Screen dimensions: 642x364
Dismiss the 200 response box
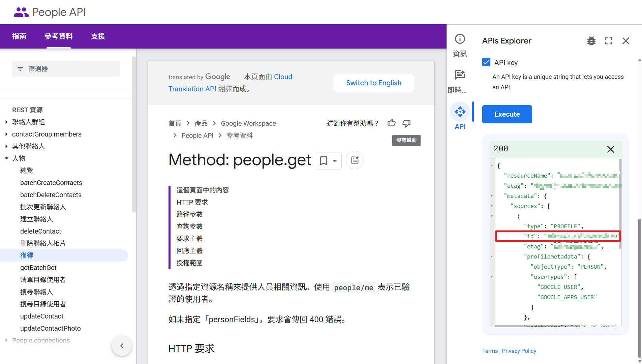click(x=611, y=149)
